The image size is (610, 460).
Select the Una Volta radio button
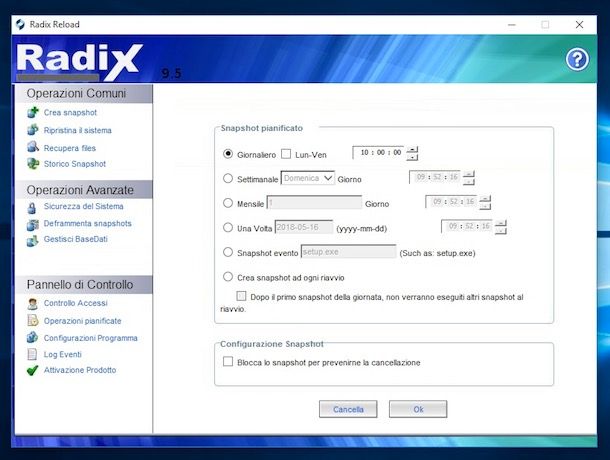click(228, 227)
